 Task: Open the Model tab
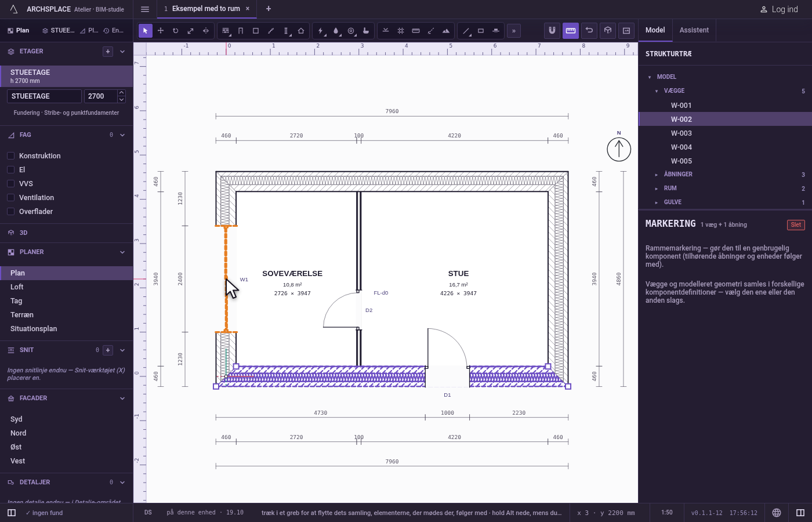(655, 30)
